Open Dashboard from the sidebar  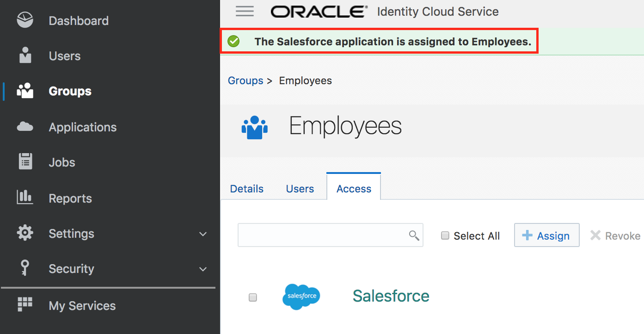[79, 21]
